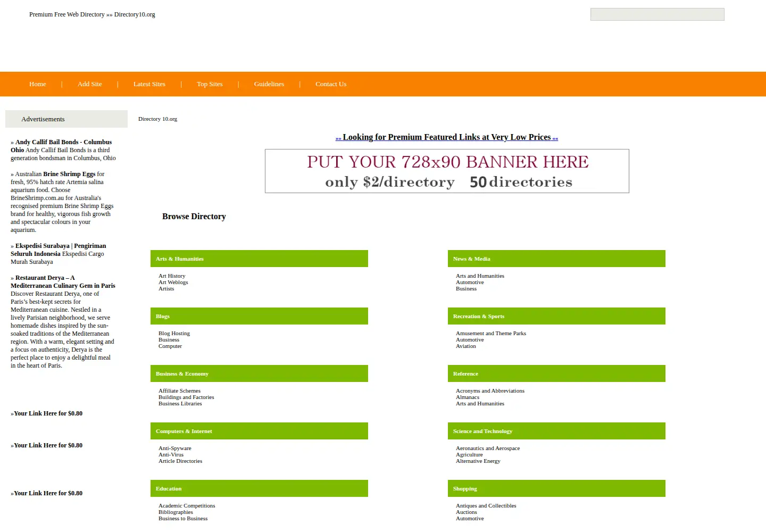Open the Home menu item
766x532 pixels.
[x=38, y=84]
